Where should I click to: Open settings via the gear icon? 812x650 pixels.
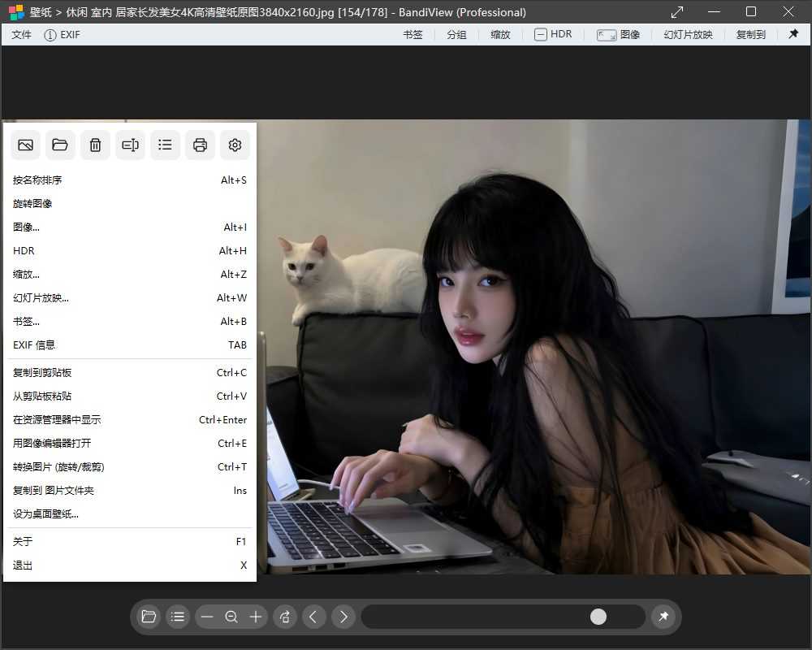(235, 145)
